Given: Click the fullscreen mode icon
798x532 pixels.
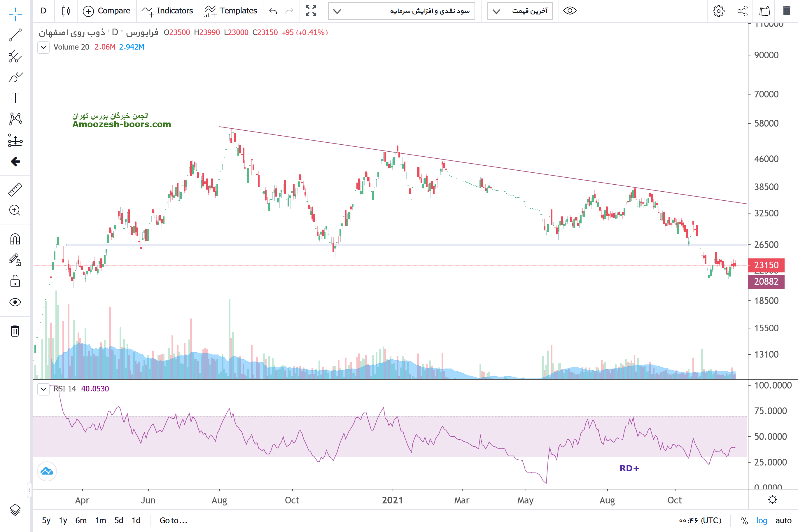Looking at the screenshot, I should pyautogui.click(x=310, y=11).
